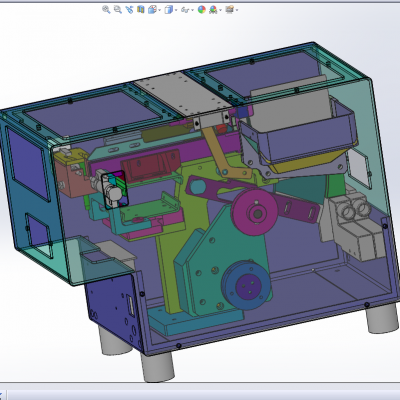This screenshot has width=400, height=400.
Task: Select the Zoom to Area tool
Action: (117, 10)
